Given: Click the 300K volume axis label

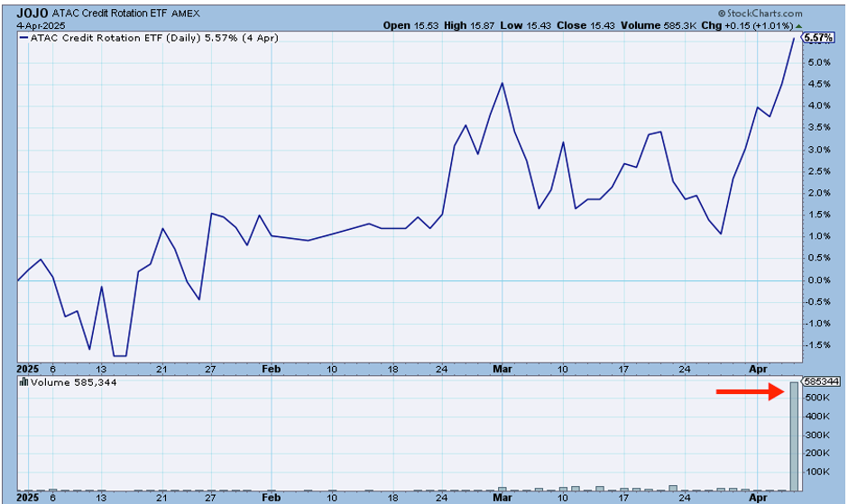Looking at the screenshot, I should point(817,435).
